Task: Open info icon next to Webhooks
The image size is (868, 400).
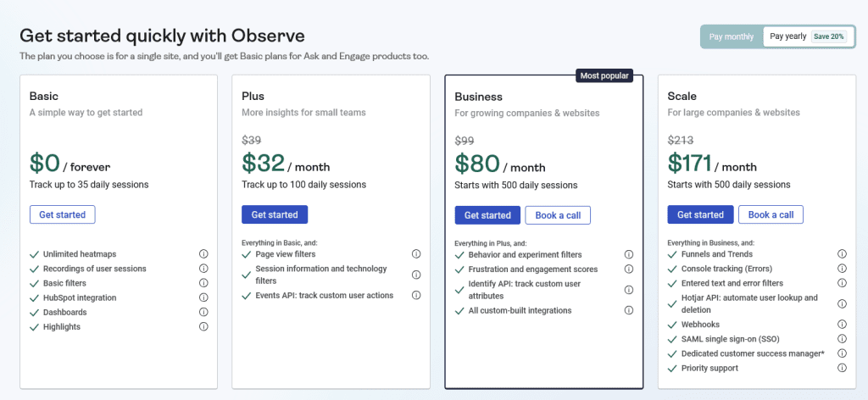Action: 842,325
